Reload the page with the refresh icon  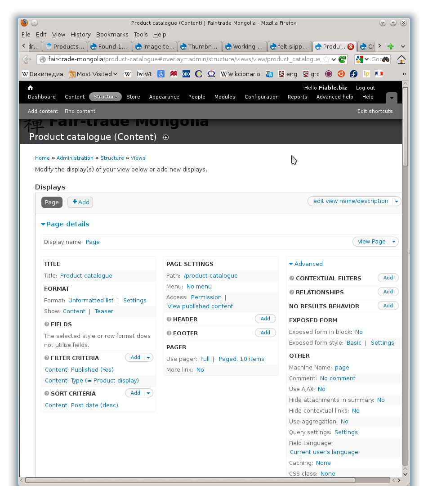click(x=342, y=59)
